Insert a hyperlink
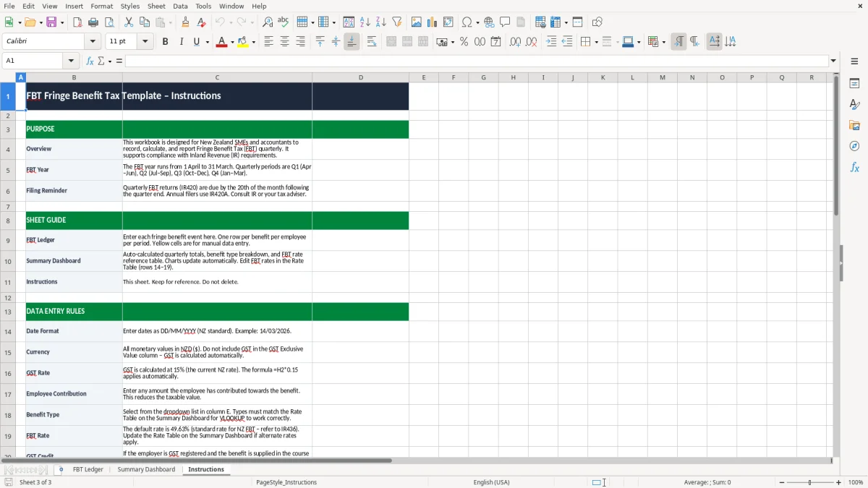Image resolution: width=868 pixels, height=488 pixels. (x=490, y=22)
